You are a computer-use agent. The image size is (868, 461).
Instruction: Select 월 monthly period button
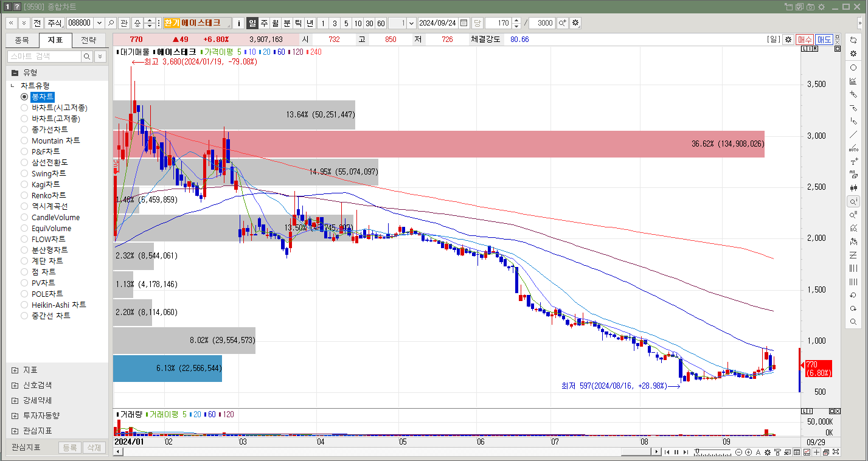[275, 23]
